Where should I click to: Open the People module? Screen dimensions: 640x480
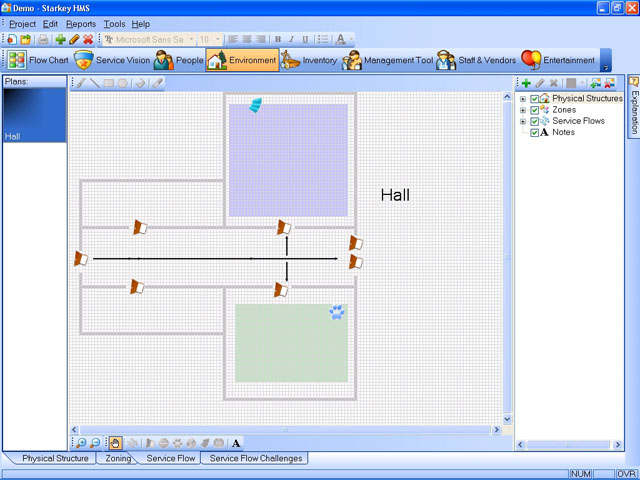[x=178, y=60]
